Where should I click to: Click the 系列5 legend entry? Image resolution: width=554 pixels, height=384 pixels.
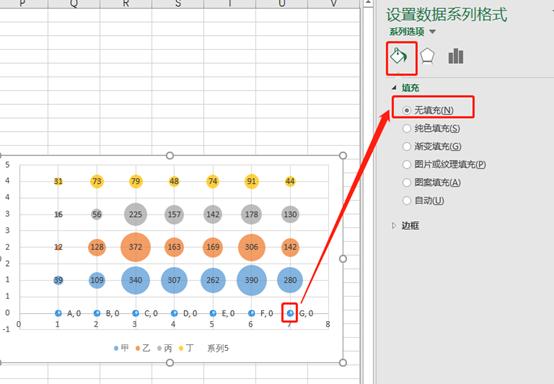pyautogui.click(x=218, y=348)
